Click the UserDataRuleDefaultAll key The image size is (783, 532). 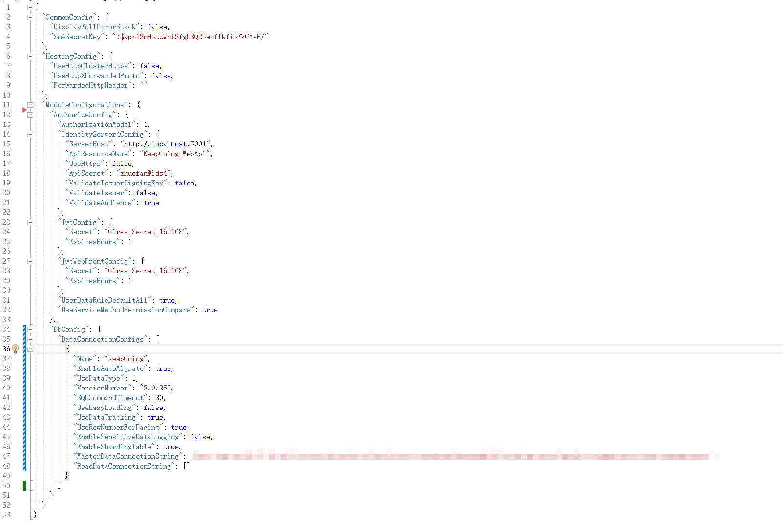[x=105, y=300]
